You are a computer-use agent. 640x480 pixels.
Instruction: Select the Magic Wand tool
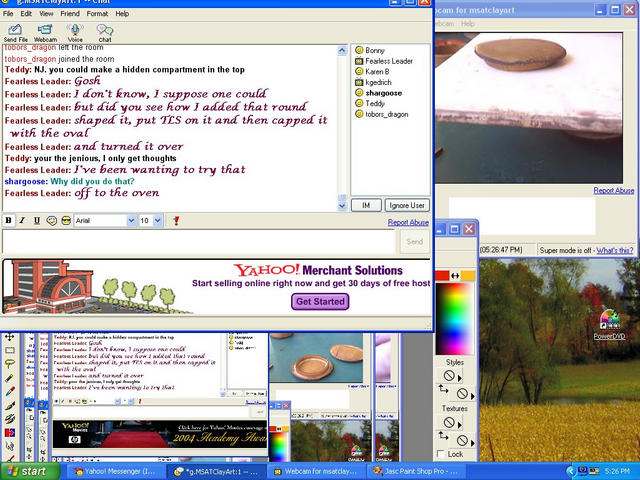[9, 378]
